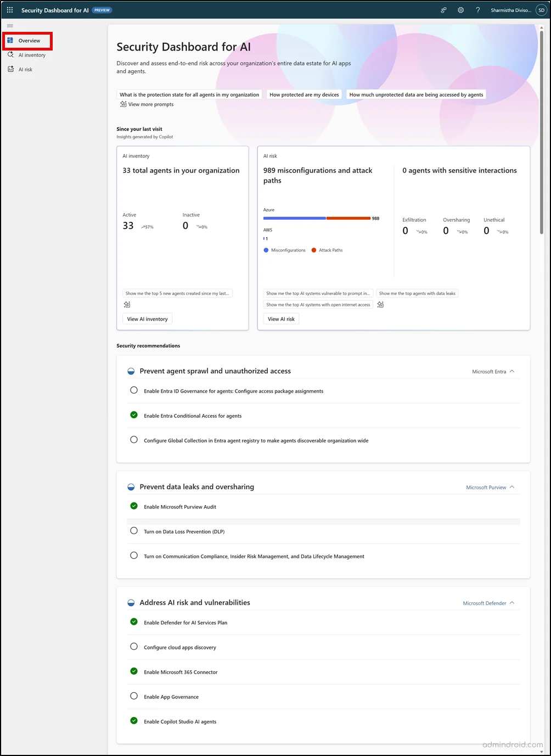The width and height of the screenshot is (551, 756).
Task: Open the Overview page in the sidebar
Action: pos(30,41)
